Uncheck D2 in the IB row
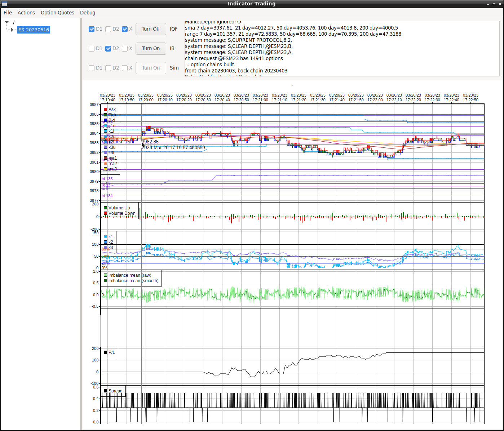Viewport: 504px width, 431px height. 108,49
